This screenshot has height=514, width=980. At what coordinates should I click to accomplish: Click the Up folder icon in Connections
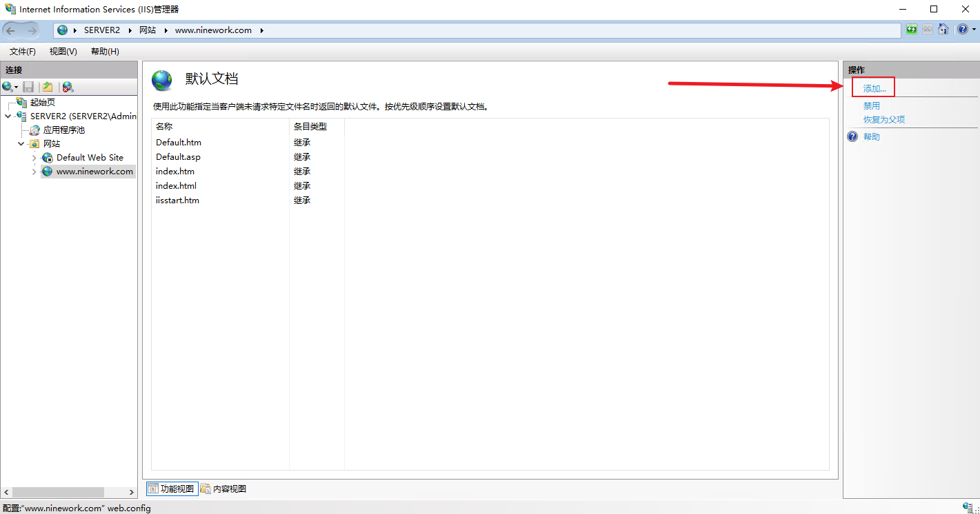tap(48, 87)
